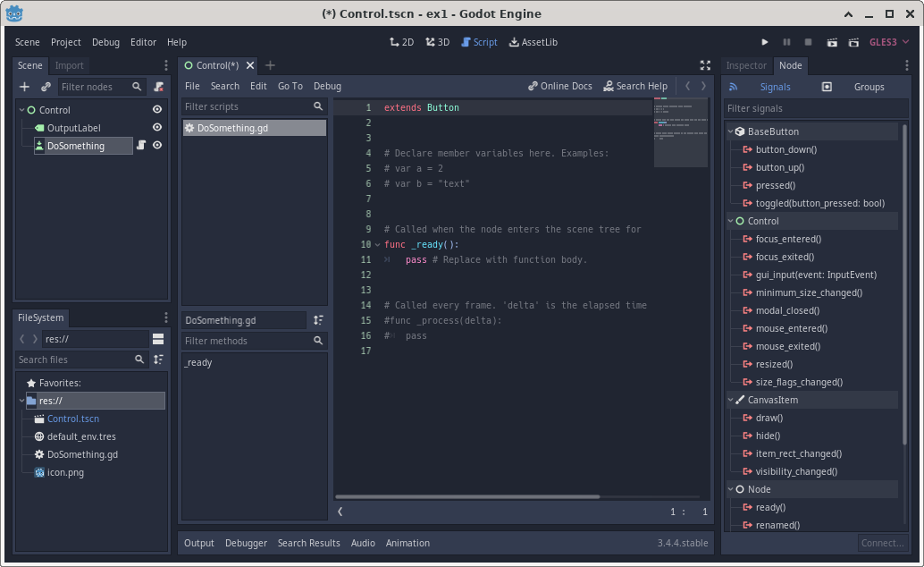Focus the Filter signals field
Viewport: 924px width, 567px height.
[816, 108]
